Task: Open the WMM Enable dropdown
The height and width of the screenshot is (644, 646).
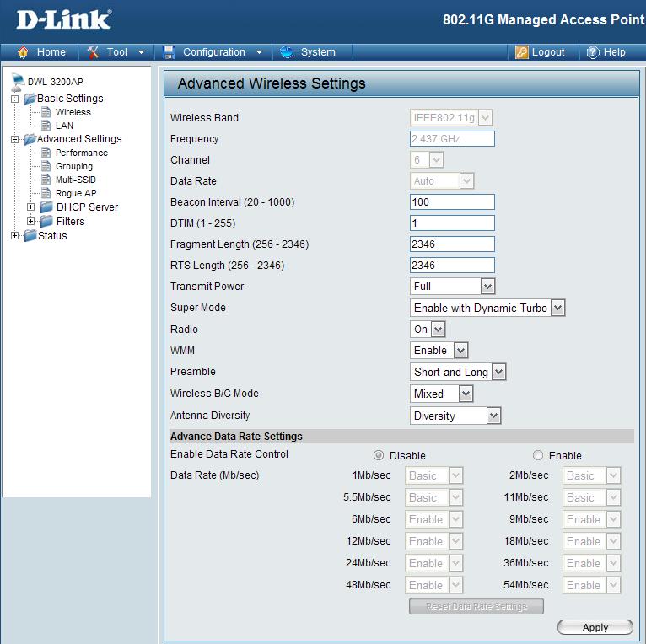Action: pyautogui.click(x=439, y=351)
